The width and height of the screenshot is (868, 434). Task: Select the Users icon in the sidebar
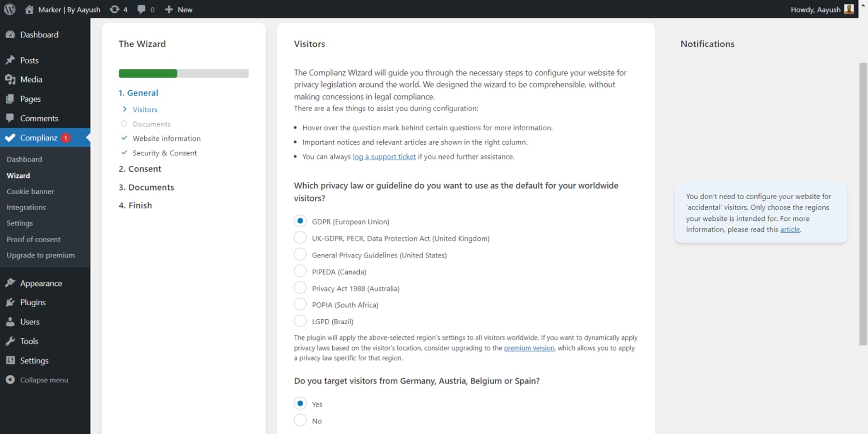(11, 322)
